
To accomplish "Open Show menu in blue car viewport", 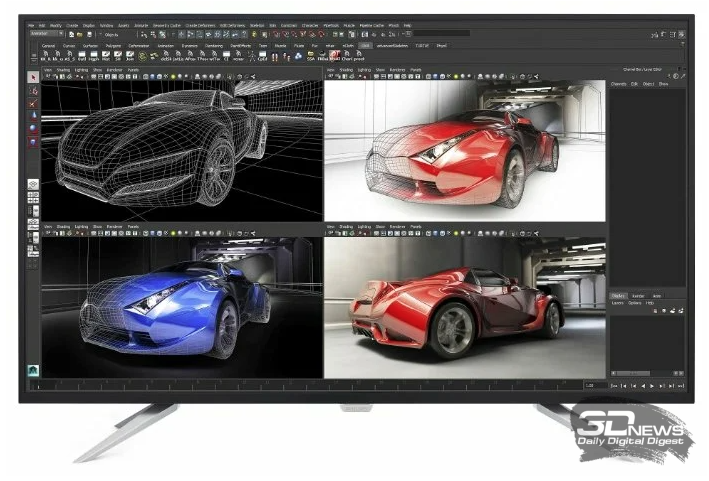I will tap(97, 226).
